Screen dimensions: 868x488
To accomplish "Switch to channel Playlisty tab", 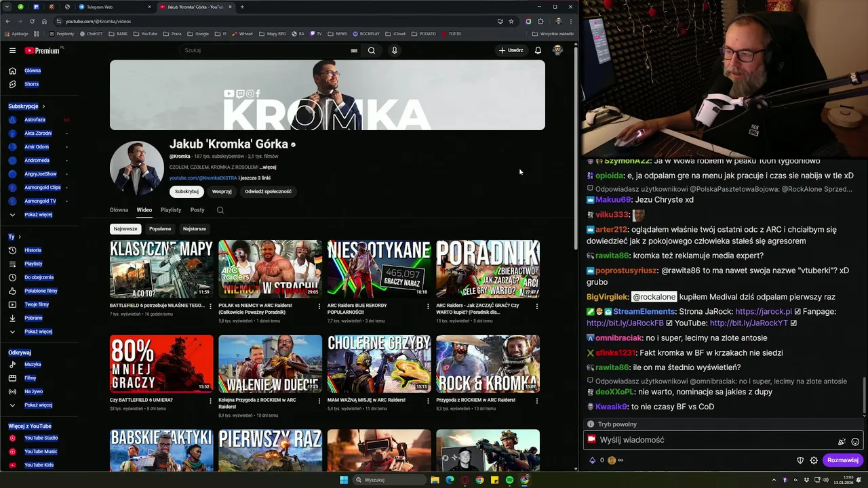I will (171, 210).
